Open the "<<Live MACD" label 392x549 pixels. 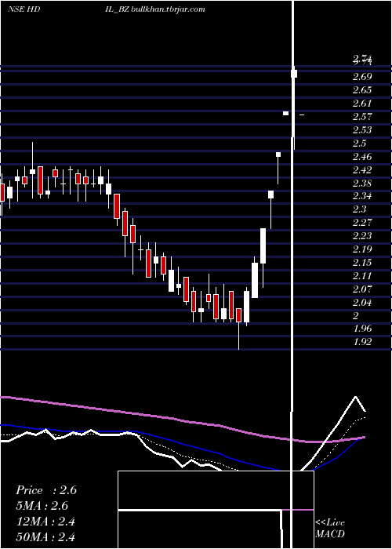tap(330, 528)
